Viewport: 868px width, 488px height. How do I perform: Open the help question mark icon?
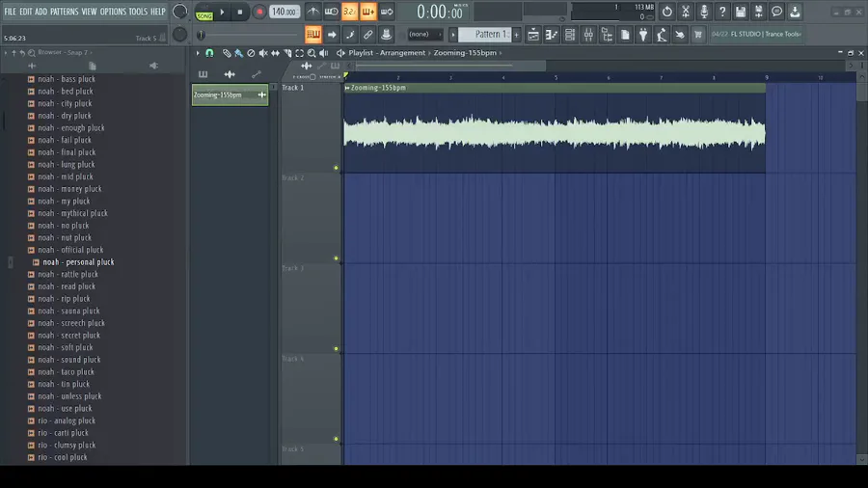point(722,12)
